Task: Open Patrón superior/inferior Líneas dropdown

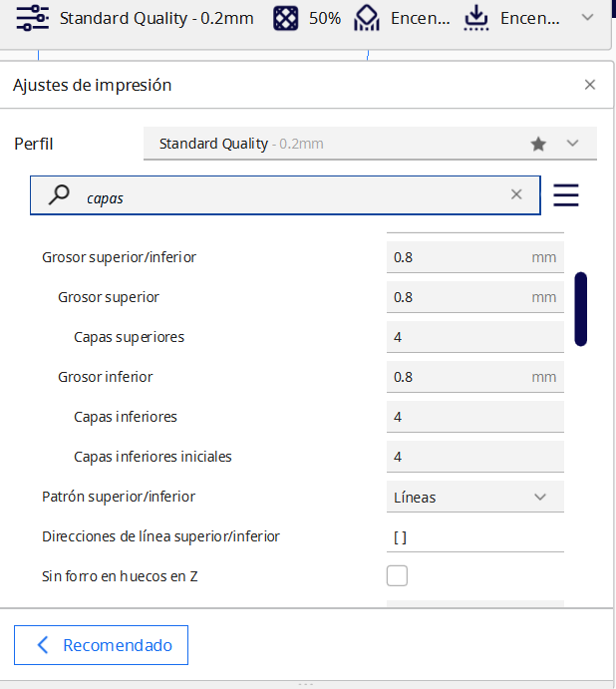Action: point(474,497)
